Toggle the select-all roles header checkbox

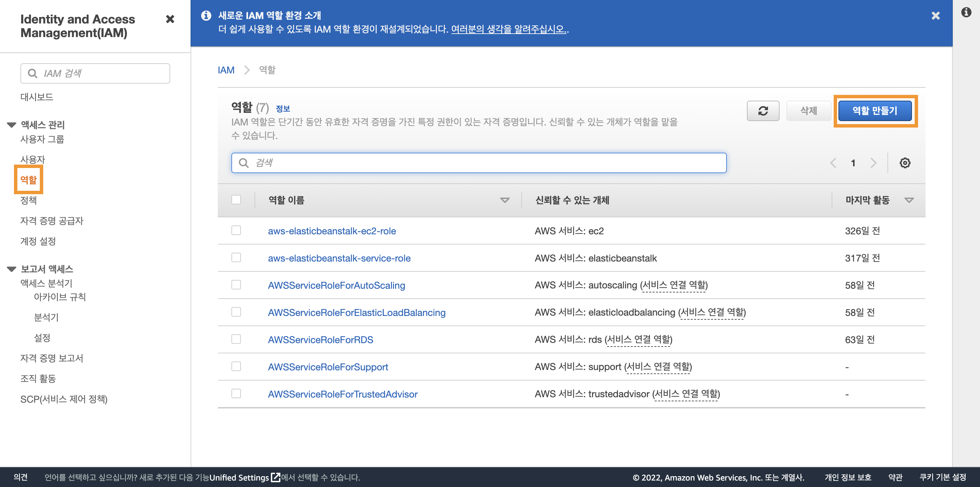pyautogui.click(x=236, y=200)
